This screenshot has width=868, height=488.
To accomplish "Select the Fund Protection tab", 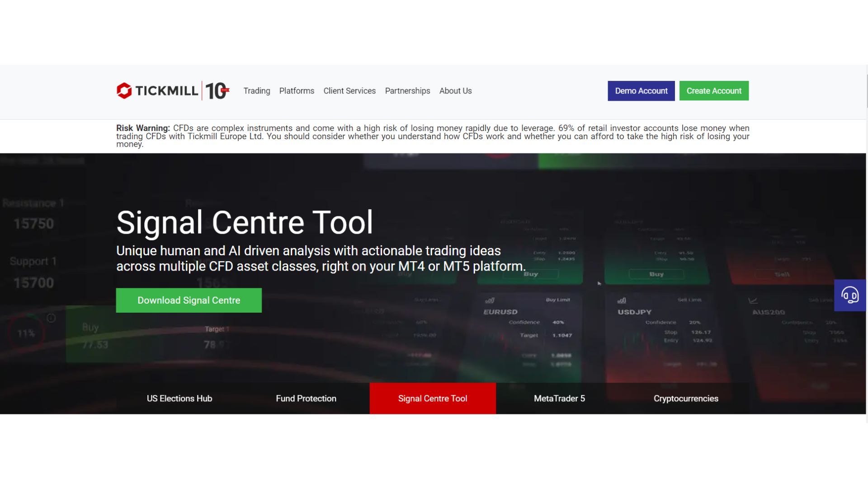I will 306,399.
